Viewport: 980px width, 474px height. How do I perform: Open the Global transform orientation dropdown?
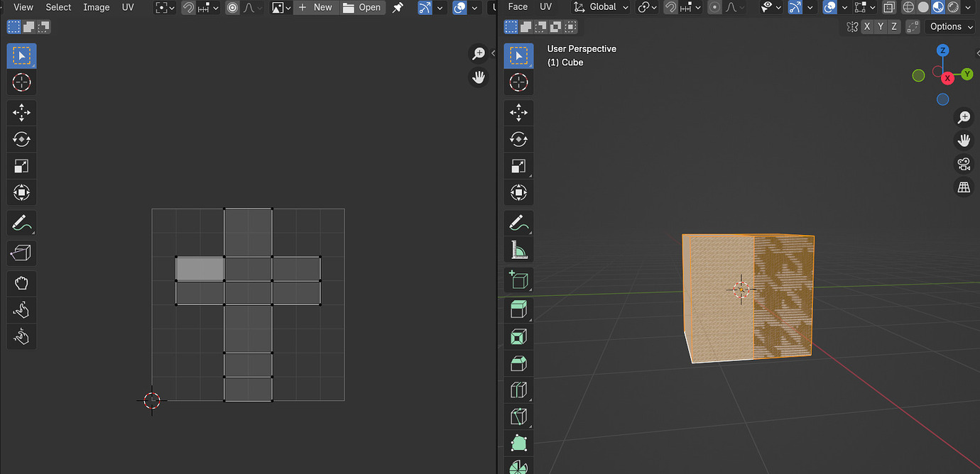(600, 7)
